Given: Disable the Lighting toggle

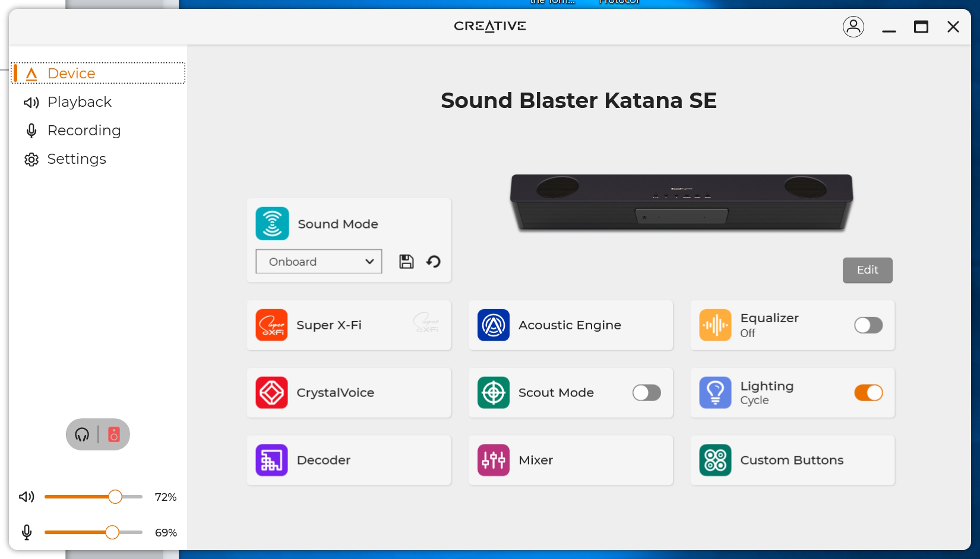Looking at the screenshot, I should pos(868,393).
